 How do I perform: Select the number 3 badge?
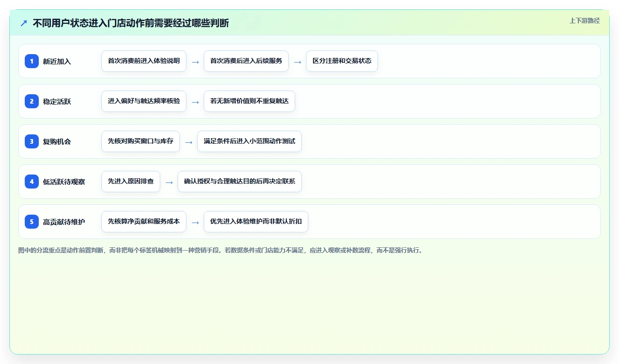(x=32, y=141)
